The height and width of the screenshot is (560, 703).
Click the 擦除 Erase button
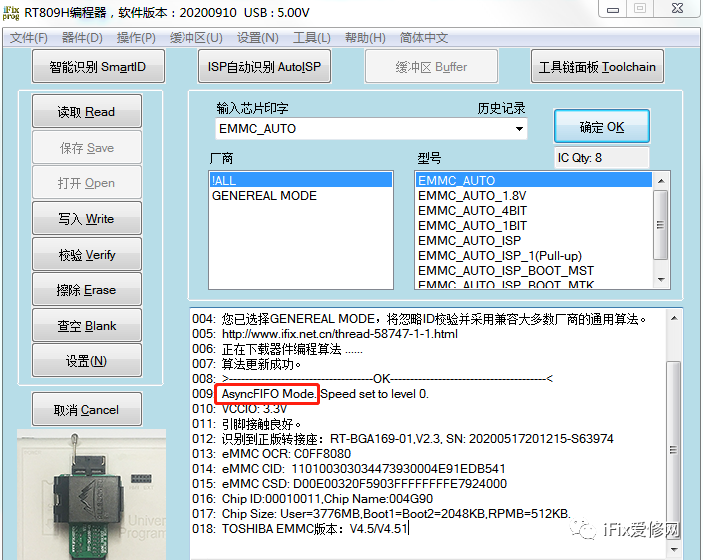(87, 290)
